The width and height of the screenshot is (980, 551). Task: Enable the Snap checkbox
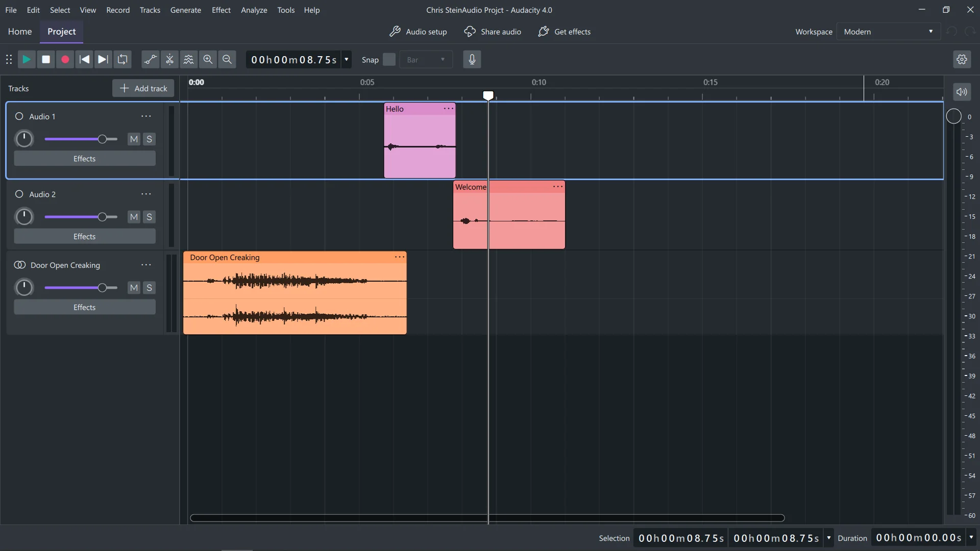pos(389,60)
